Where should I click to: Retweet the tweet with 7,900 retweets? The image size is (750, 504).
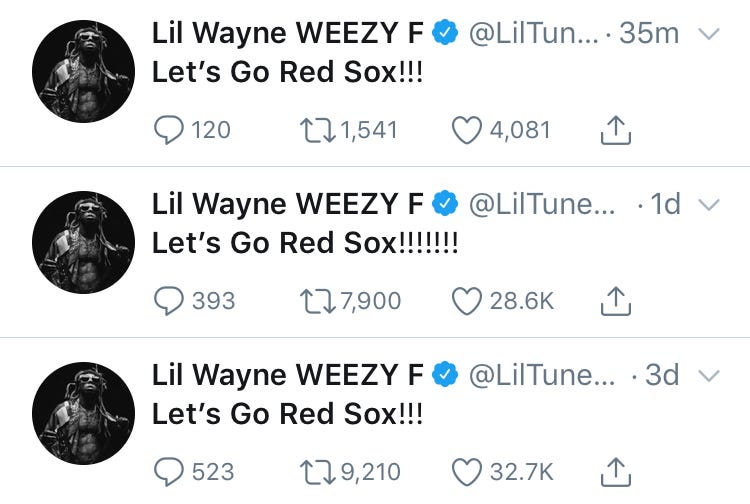(x=317, y=301)
